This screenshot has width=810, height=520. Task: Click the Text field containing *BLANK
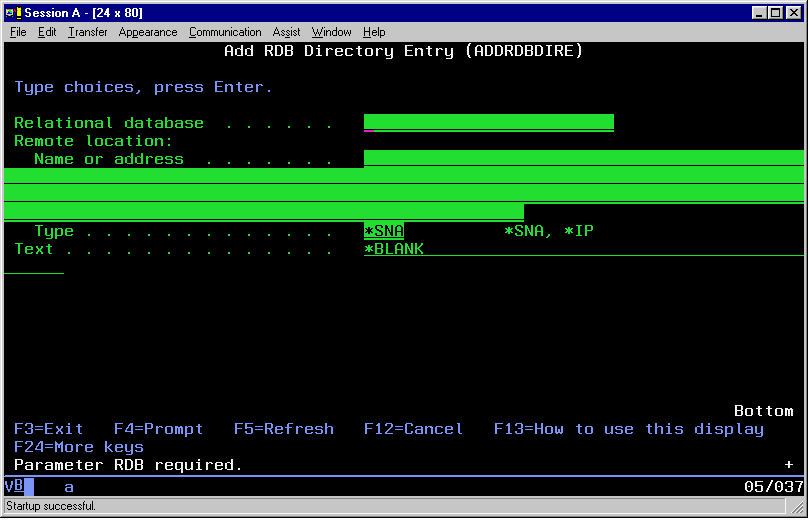click(394, 249)
